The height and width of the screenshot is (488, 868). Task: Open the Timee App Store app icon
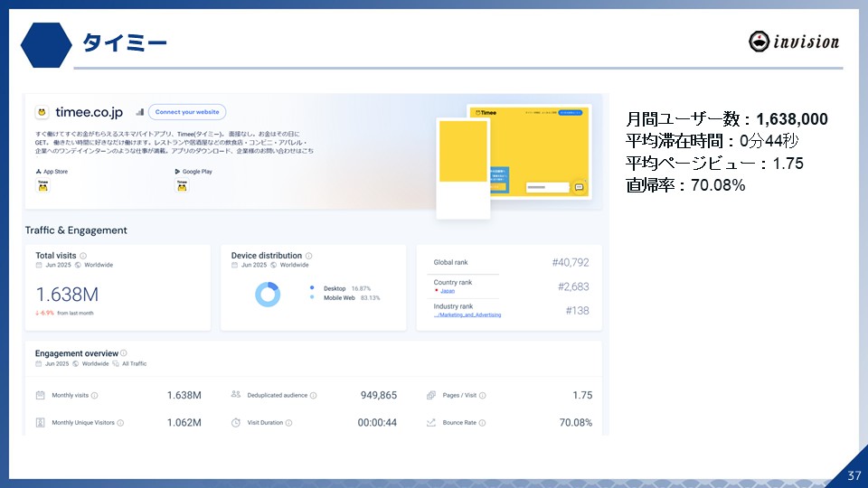(42, 186)
